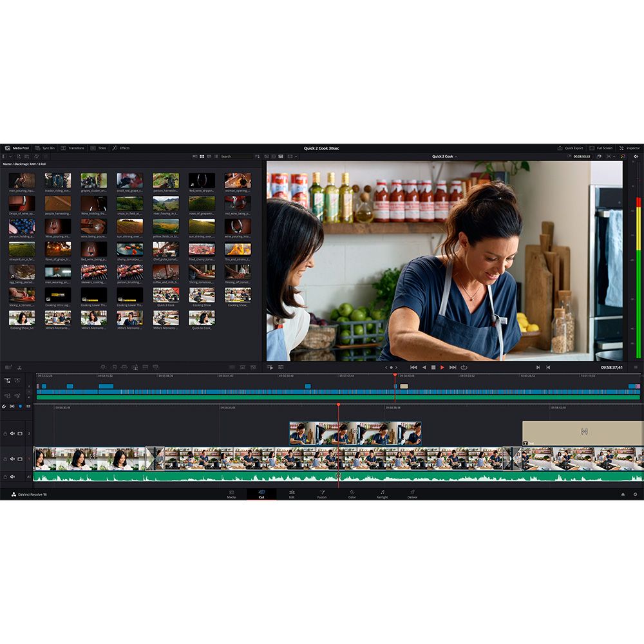Select the red_wine_dripping clip thumbnail
The image size is (644, 644).
click(x=202, y=181)
